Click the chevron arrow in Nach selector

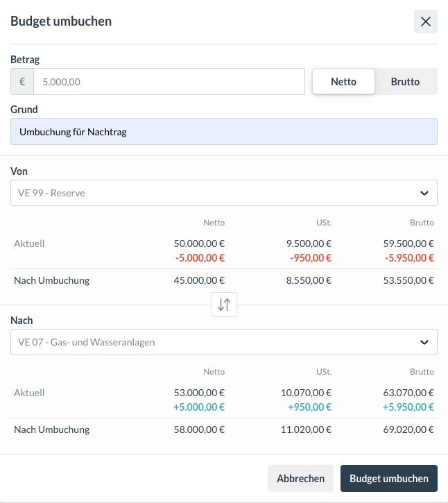[424, 342]
